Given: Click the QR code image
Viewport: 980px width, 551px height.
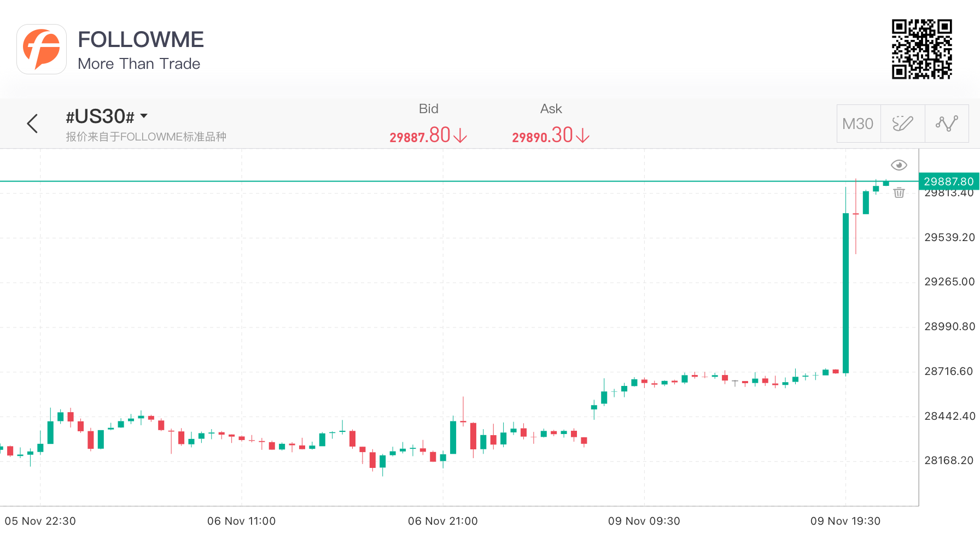Looking at the screenshot, I should click(922, 49).
